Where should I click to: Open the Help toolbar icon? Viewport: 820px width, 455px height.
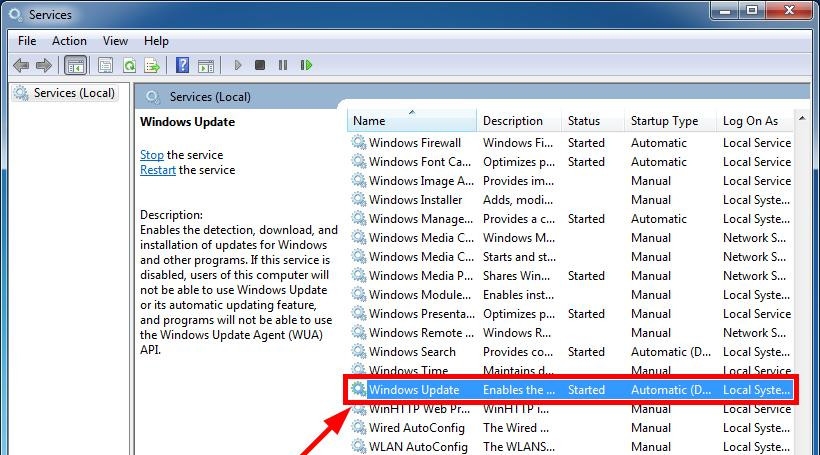pyautogui.click(x=183, y=65)
